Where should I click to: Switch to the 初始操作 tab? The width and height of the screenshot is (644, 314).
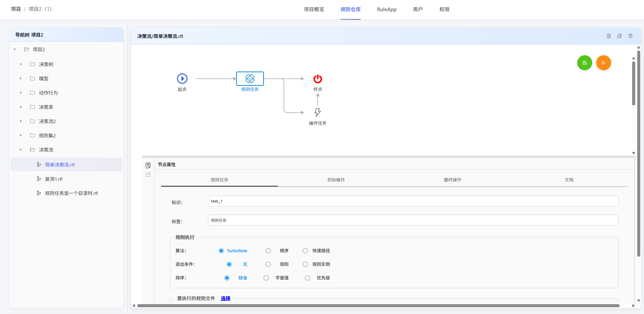pyautogui.click(x=336, y=180)
